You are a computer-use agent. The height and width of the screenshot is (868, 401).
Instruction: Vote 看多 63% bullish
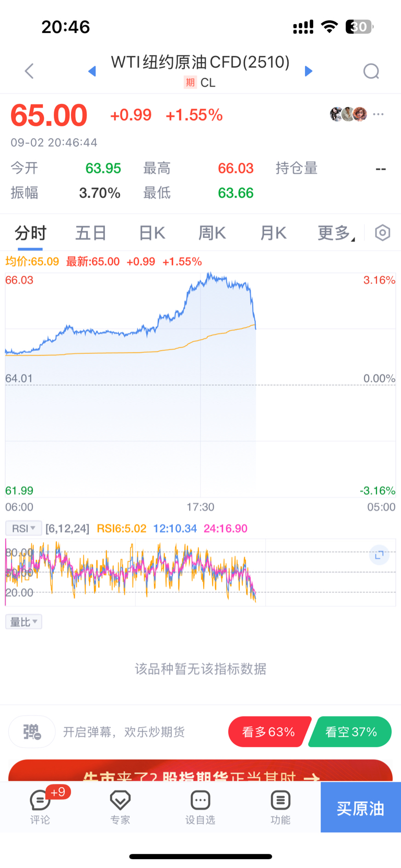pyautogui.click(x=269, y=732)
